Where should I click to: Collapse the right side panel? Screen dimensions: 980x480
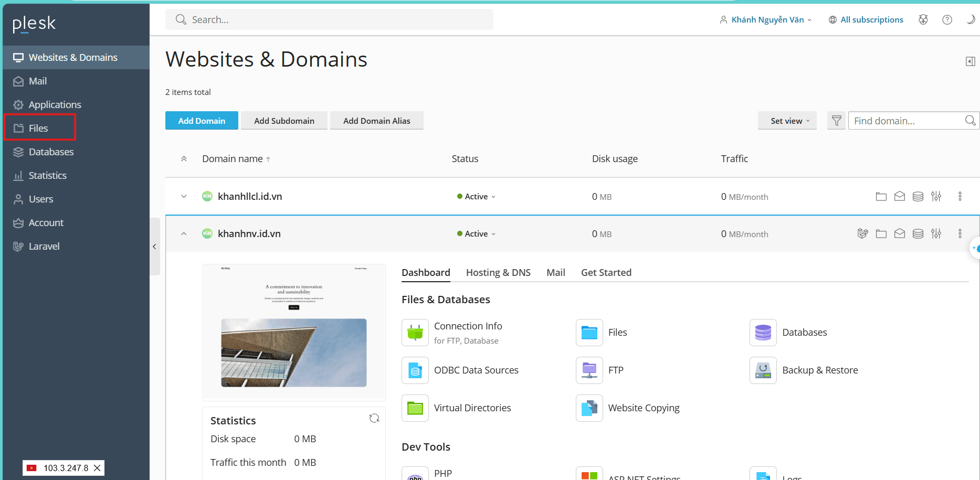pos(970,61)
